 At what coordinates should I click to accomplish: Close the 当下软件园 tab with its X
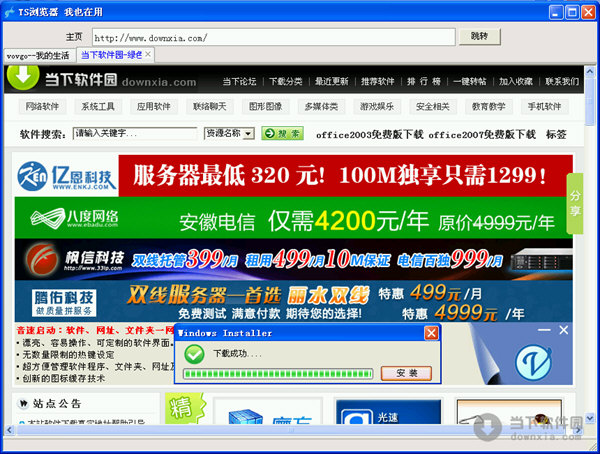coord(148,54)
